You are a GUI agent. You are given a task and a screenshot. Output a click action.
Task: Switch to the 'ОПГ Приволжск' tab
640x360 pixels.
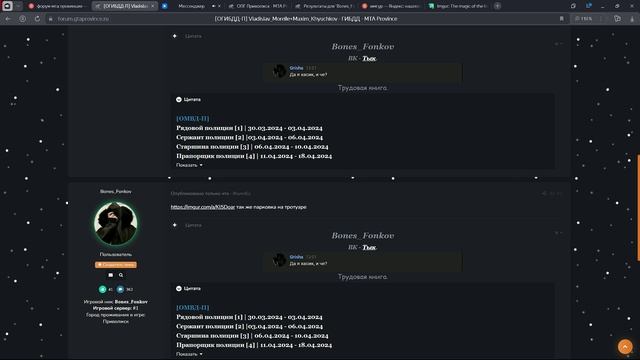(257, 6)
